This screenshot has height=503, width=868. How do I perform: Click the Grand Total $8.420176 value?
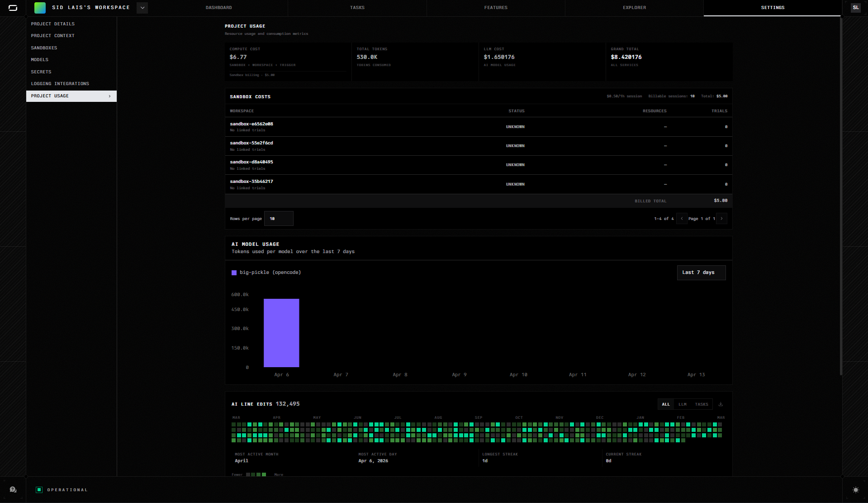tap(626, 57)
